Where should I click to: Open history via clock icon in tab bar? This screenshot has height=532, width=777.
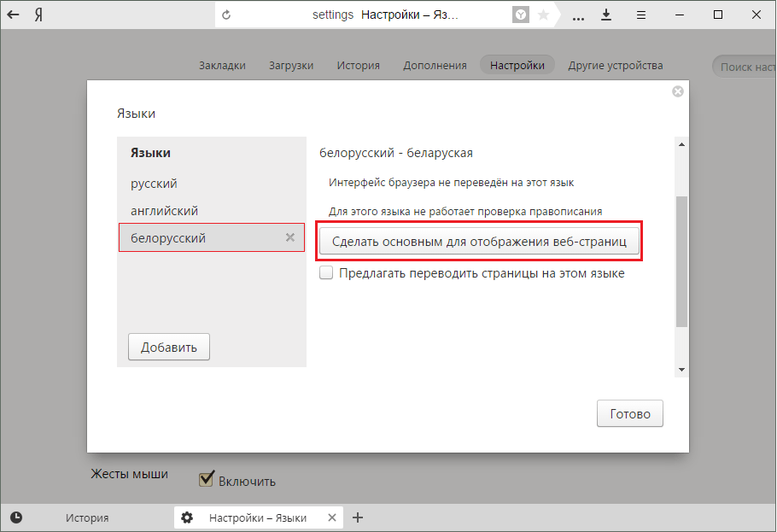(16, 517)
